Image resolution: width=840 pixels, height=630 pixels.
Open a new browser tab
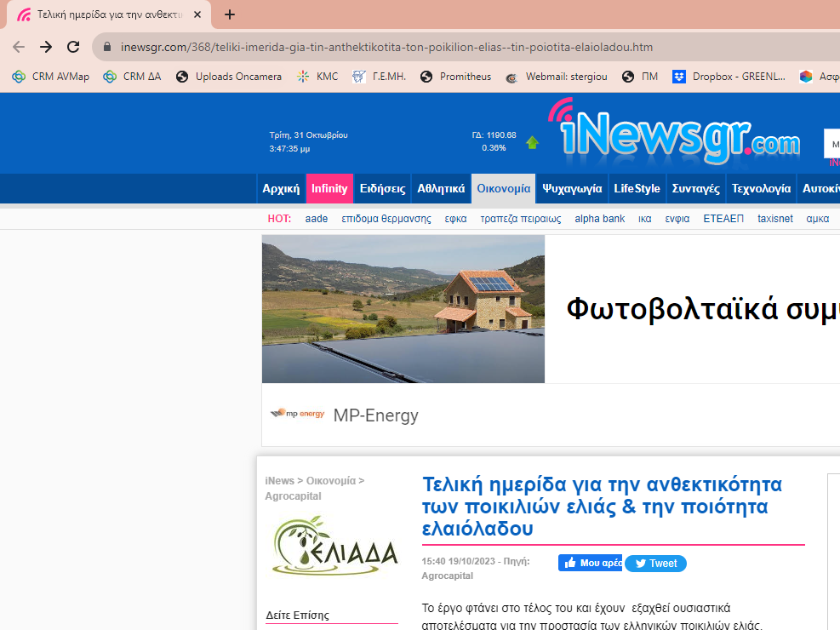[x=230, y=14]
